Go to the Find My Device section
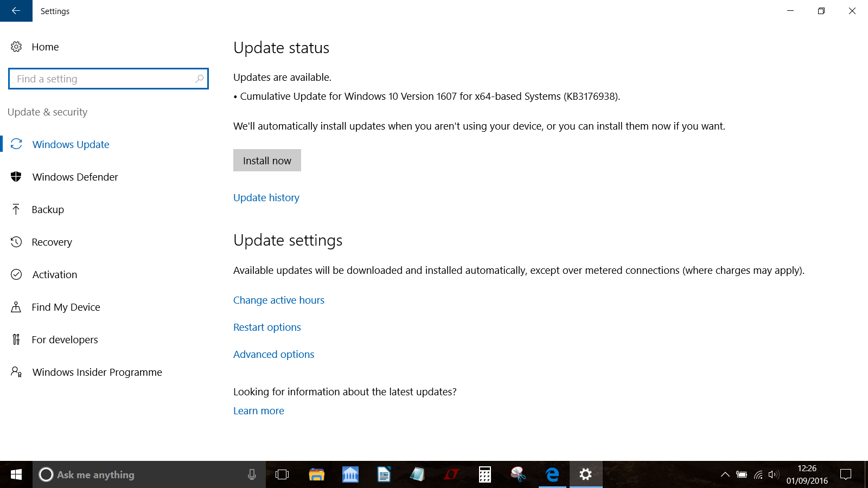Screen dimensions: 868x488 (x=66, y=307)
